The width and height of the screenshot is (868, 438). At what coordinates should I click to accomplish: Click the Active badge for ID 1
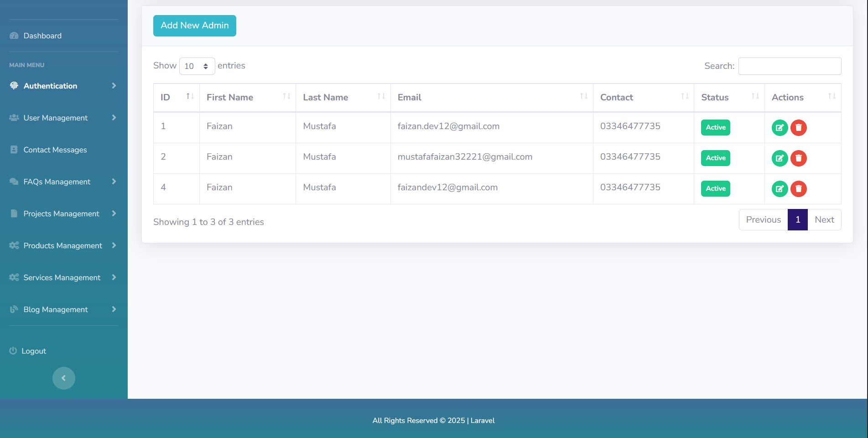pyautogui.click(x=716, y=127)
